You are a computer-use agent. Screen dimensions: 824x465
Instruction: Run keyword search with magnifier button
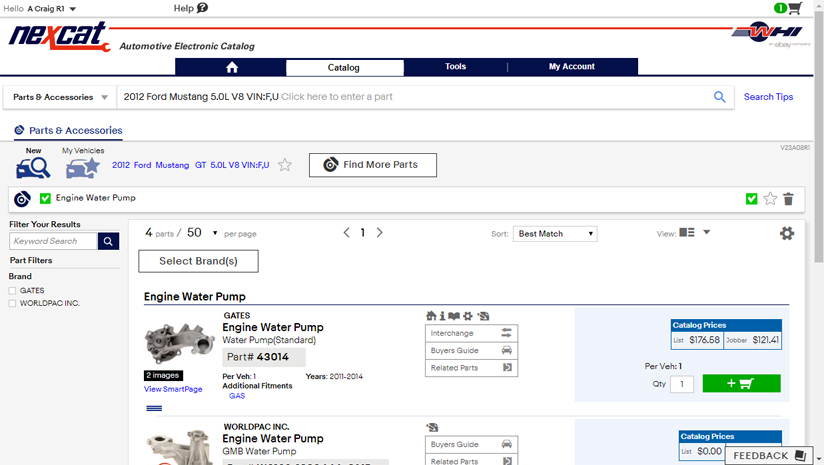click(x=108, y=241)
